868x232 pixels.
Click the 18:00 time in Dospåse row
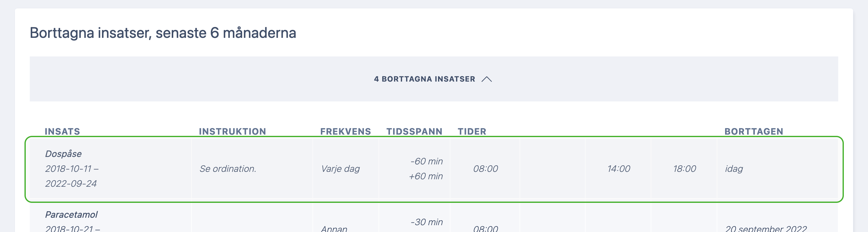coord(684,169)
